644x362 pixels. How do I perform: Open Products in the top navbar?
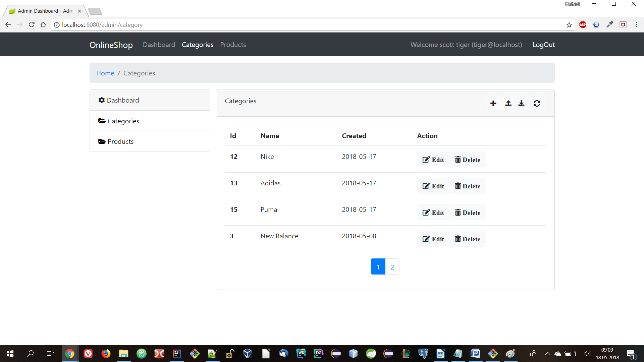click(233, 45)
